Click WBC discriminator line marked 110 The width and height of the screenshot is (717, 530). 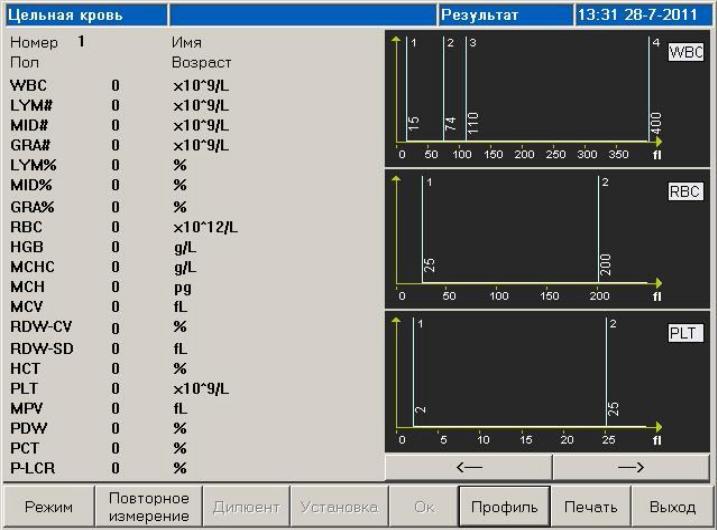pos(466,89)
